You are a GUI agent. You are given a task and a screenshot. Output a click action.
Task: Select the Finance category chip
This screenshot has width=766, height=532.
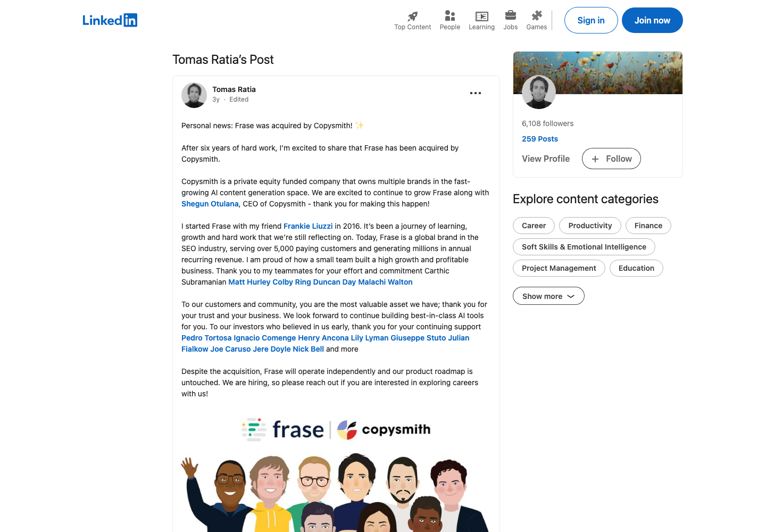(x=648, y=226)
